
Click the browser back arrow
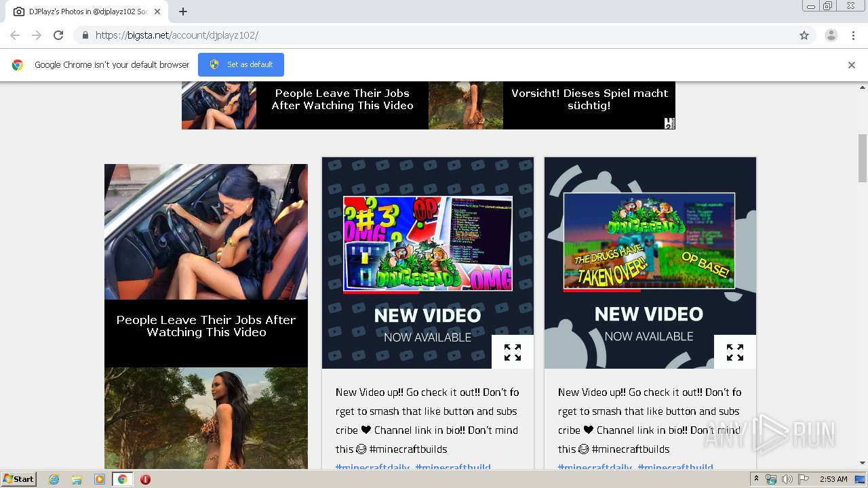(15, 35)
